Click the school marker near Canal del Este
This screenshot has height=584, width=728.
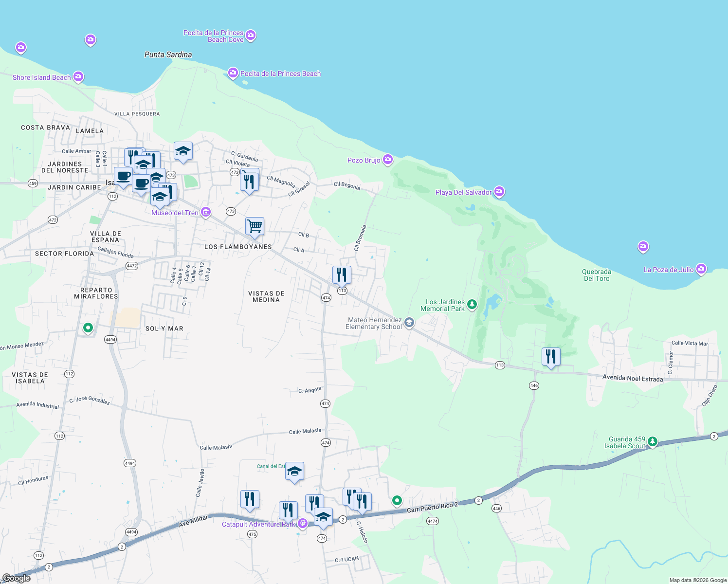pos(295,471)
